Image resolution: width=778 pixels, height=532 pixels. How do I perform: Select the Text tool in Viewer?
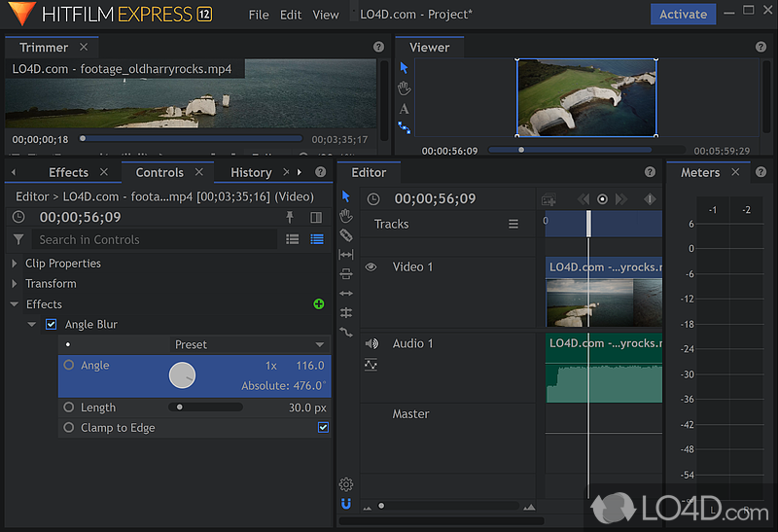[405, 108]
